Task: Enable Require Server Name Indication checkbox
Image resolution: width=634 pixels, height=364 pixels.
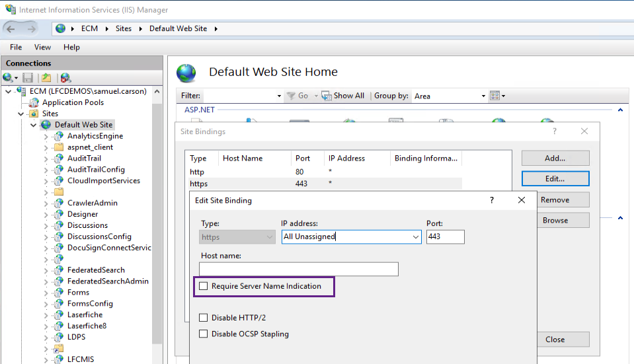Action: (x=204, y=286)
